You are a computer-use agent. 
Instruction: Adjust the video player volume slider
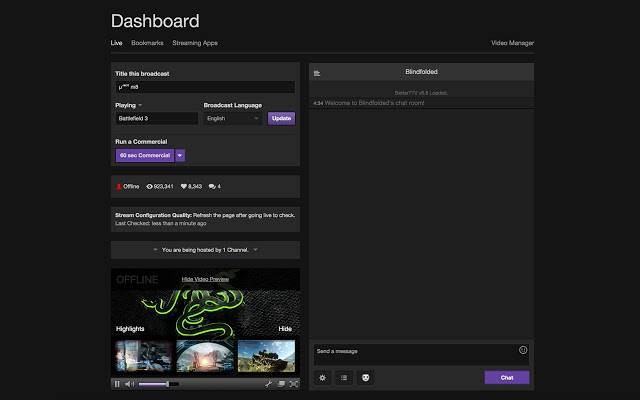158,383
